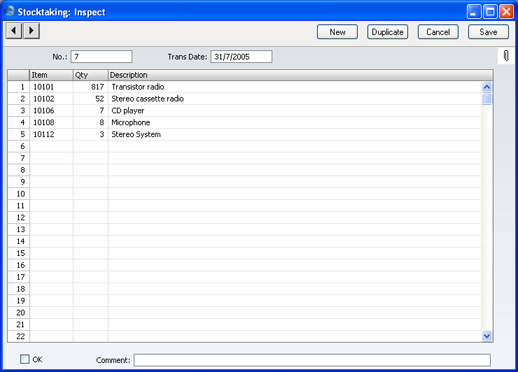Maximize the Stocktaking window
Screen dimensions: 518x372
coord(490,12)
